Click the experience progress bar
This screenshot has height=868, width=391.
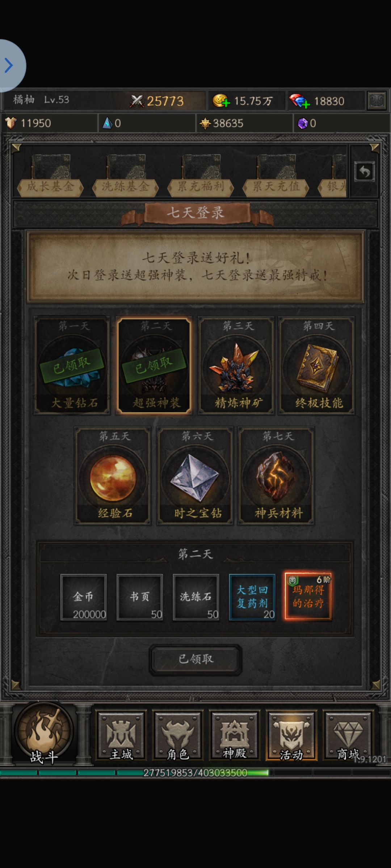point(195,773)
